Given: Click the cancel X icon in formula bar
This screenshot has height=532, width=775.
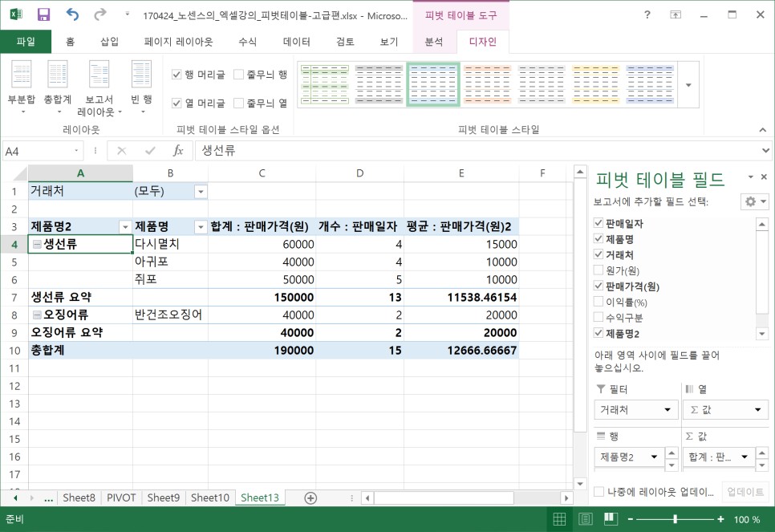Looking at the screenshot, I should [122, 151].
